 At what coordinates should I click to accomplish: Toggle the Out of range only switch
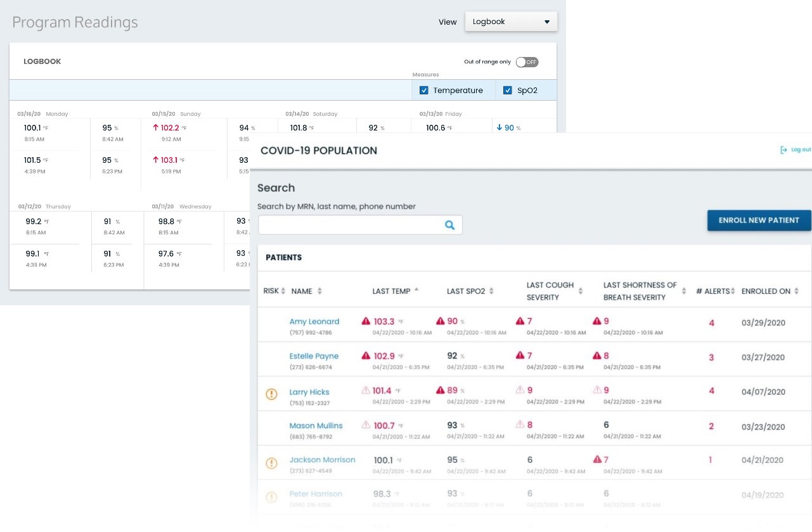point(527,62)
